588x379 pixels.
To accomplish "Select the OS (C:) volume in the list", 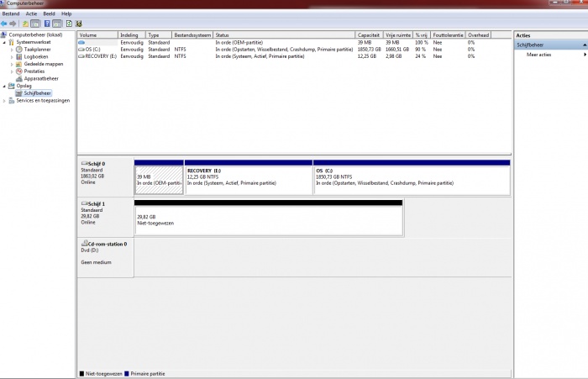I will (92, 50).
